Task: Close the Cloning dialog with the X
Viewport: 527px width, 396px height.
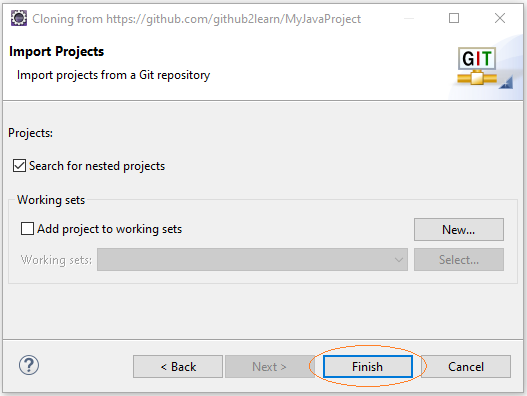Action: [500, 18]
